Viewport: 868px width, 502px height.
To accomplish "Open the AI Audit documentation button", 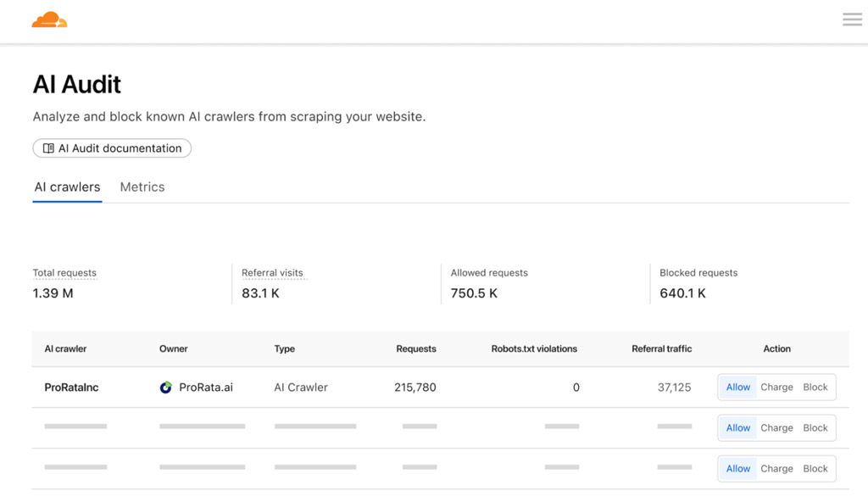I will pyautogui.click(x=112, y=148).
